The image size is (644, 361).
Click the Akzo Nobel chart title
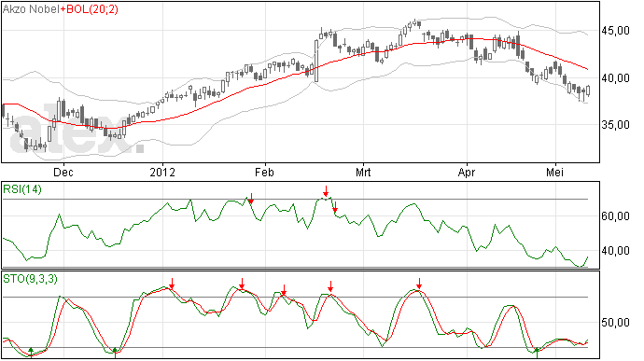point(31,9)
